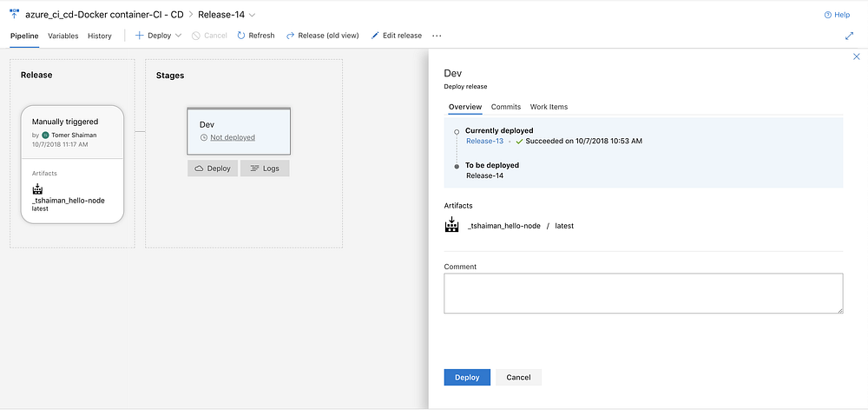Click the artifact build icon in Release card
Image resolution: width=868 pixels, height=410 pixels.
pyautogui.click(x=37, y=189)
